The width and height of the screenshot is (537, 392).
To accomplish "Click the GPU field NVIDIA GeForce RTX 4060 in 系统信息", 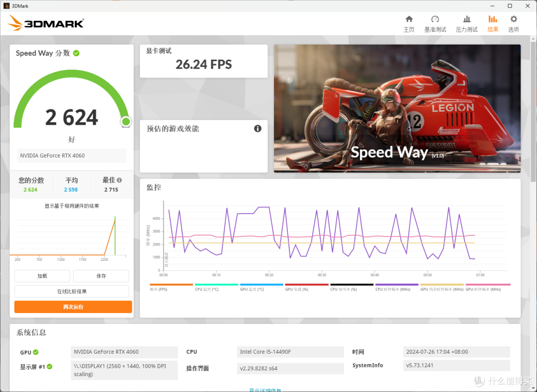I will [x=124, y=352].
